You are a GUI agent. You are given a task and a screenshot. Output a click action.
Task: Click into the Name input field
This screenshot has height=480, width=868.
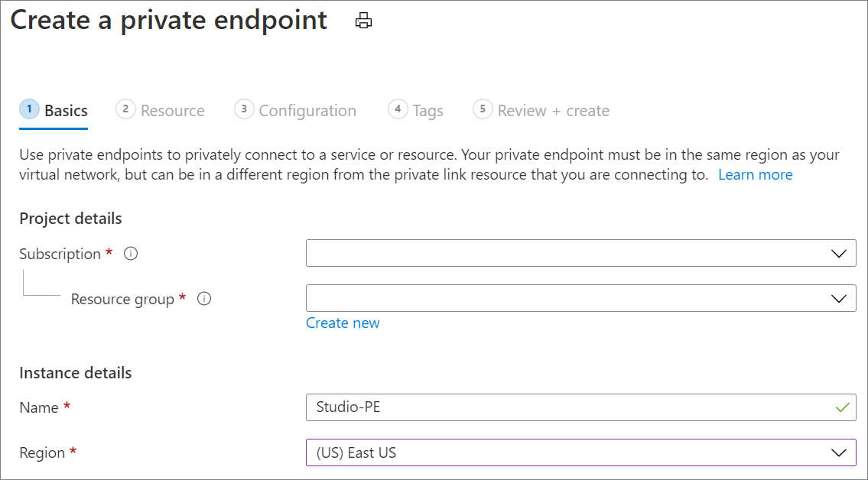pyautogui.click(x=566, y=407)
